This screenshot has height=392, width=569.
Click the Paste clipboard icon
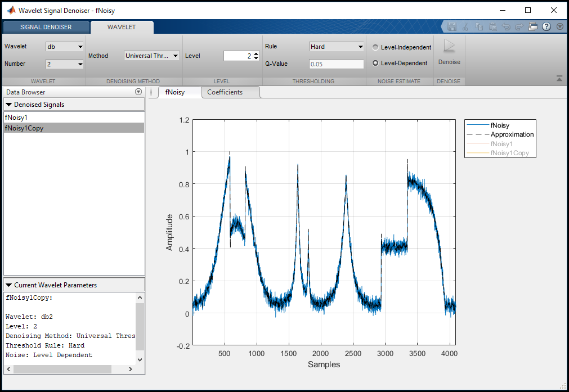click(x=492, y=26)
